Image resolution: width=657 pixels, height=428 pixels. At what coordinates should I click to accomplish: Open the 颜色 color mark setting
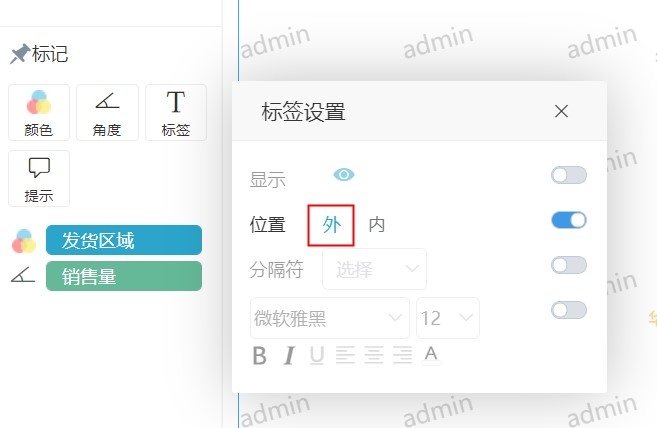[x=39, y=112]
